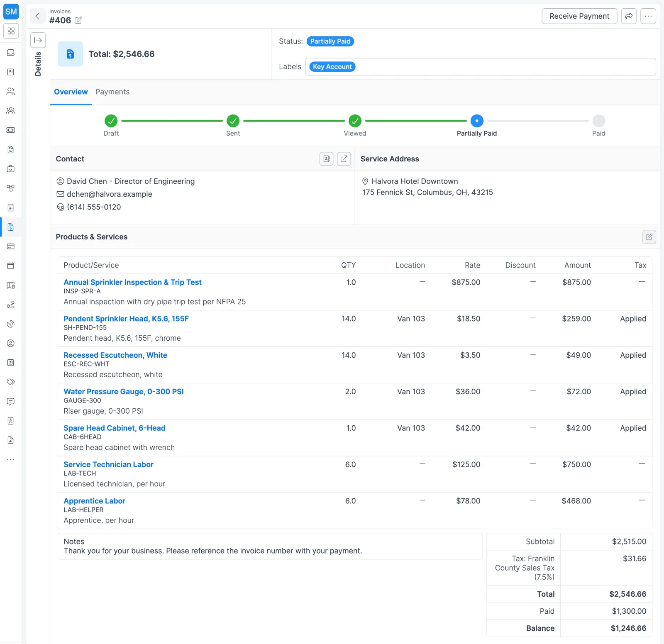The width and height of the screenshot is (664, 644).
Task: Click the Halvora Hotel Downtown address
Action: [415, 181]
